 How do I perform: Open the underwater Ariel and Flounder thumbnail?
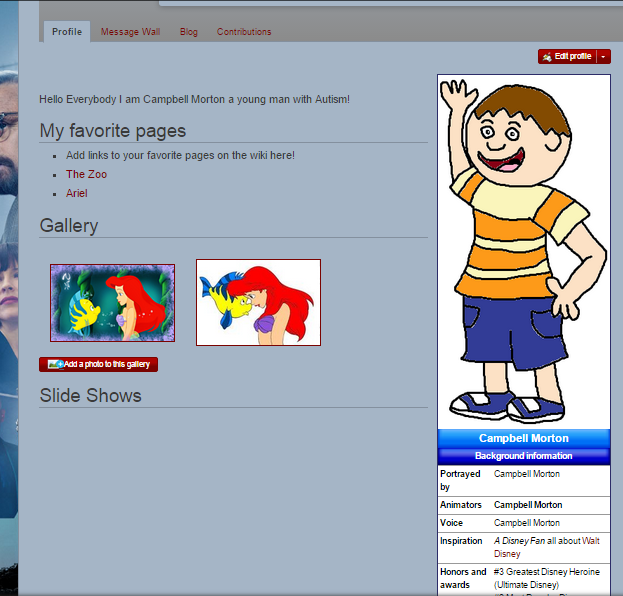click(112, 303)
